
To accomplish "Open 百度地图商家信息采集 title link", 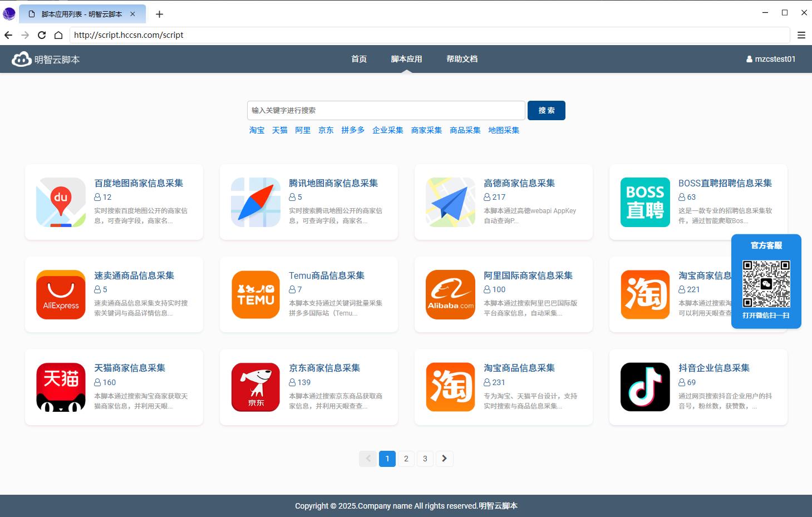I will tap(139, 183).
